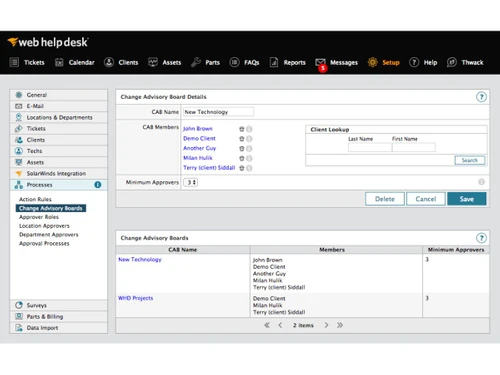Click the FAQs icon in top bar
The width and height of the screenshot is (500, 375).
(234, 62)
